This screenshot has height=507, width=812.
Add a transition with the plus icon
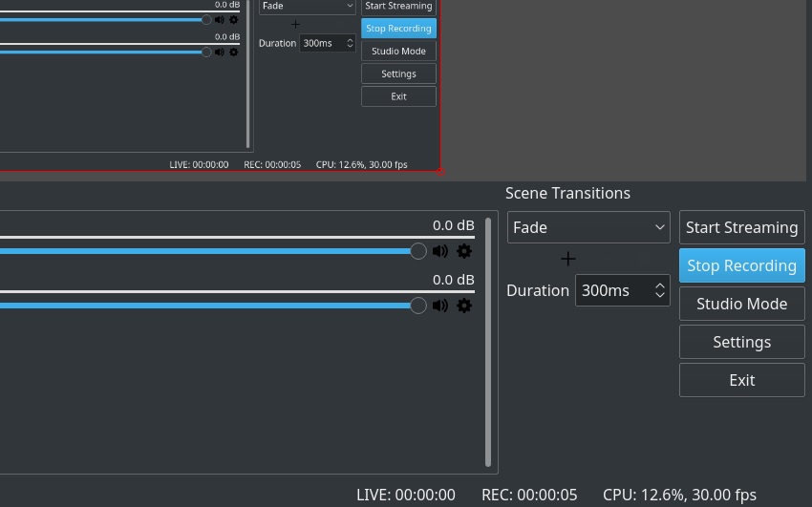click(x=568, y=259)
